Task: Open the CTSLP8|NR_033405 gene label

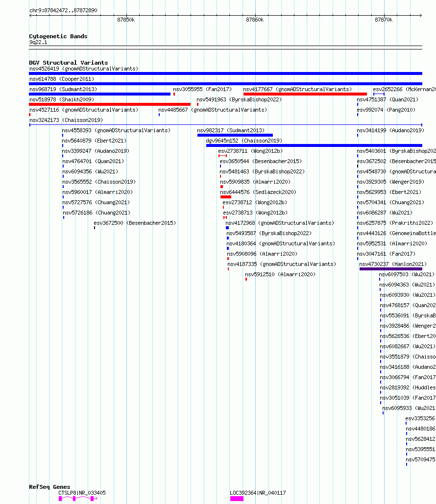Action: tap(82, 493)
